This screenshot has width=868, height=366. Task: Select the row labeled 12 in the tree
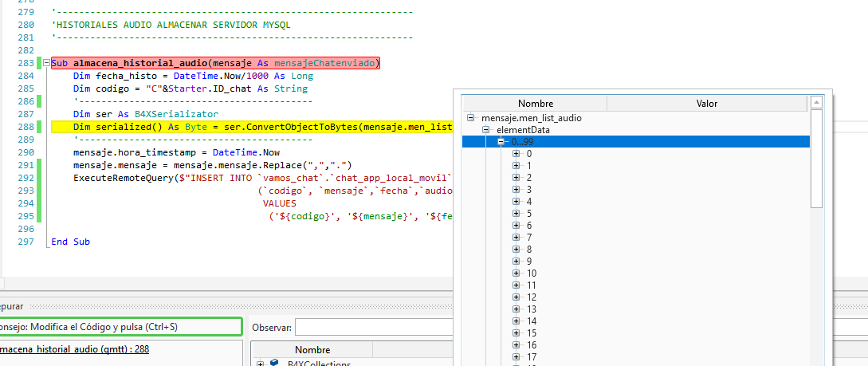point(636,297)
